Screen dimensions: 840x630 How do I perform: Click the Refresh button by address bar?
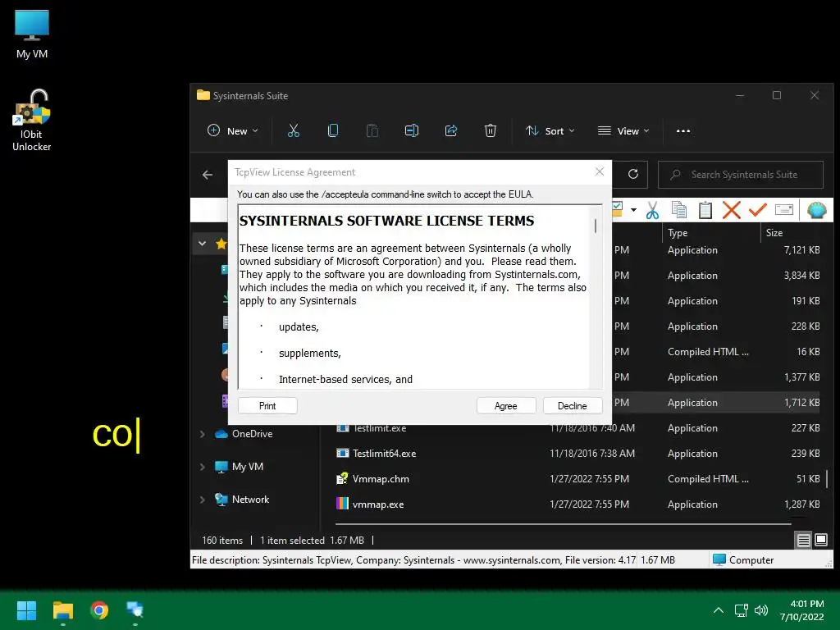tap(632, 174)
